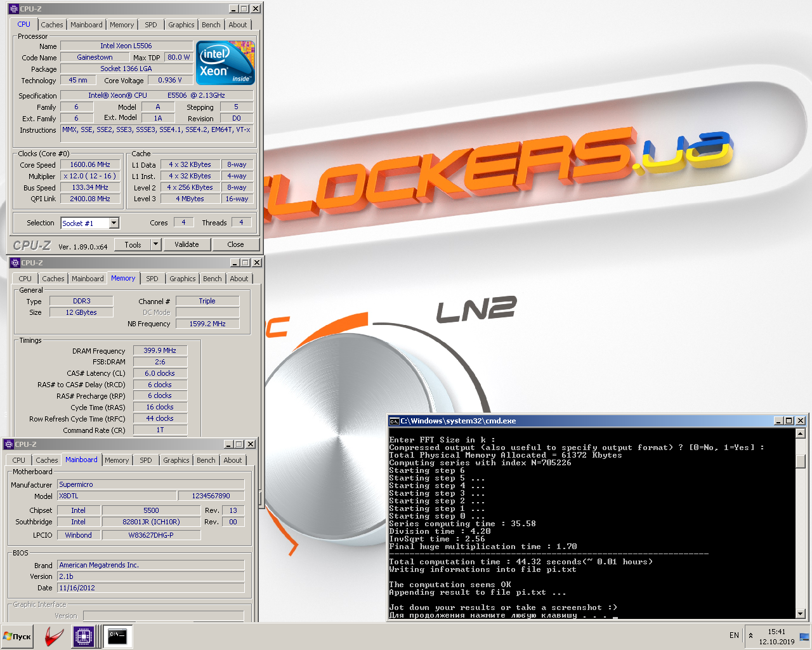Click the Tools button

133,244
